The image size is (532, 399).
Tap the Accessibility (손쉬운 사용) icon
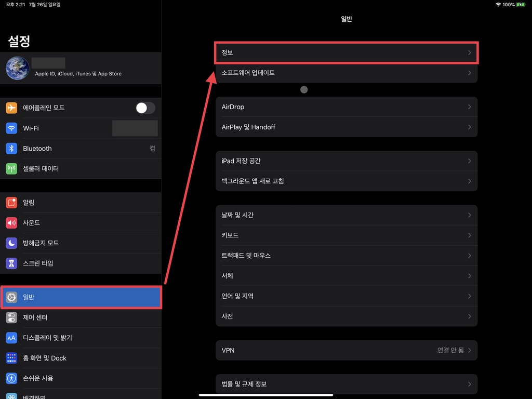point(11,378)
